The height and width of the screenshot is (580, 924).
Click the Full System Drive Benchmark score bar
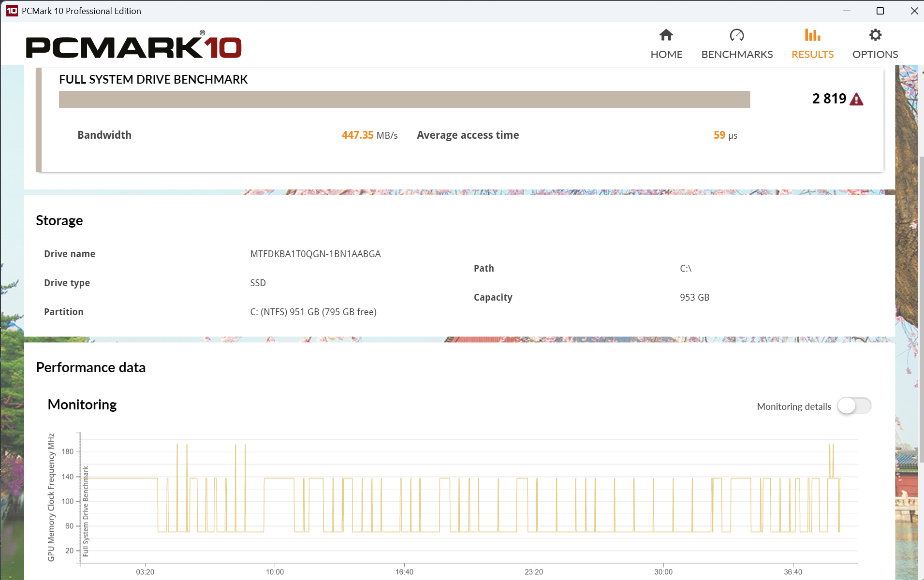pyautogui.click(x=404, y=100)
